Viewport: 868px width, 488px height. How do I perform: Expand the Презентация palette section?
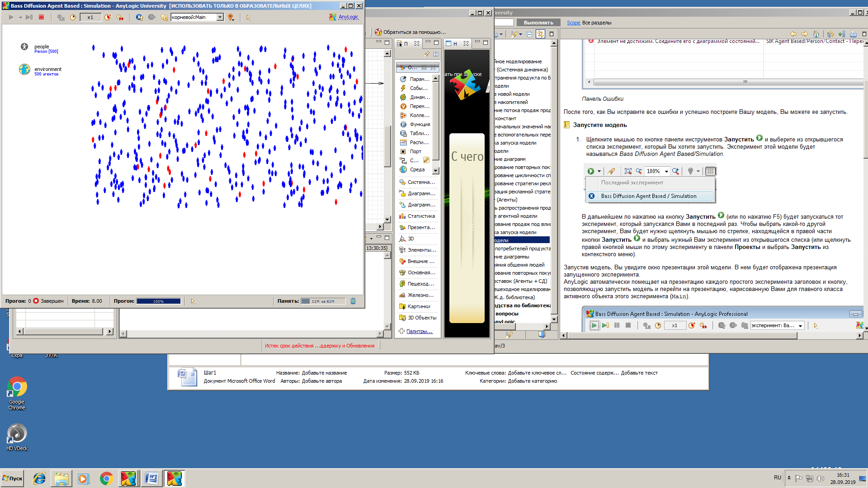[x=417, y=227]
